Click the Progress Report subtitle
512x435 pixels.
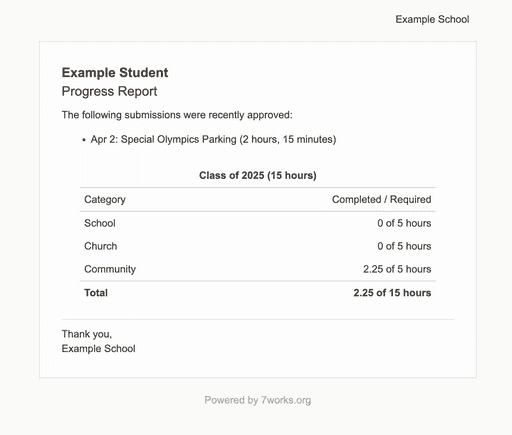tap(109, 91)
